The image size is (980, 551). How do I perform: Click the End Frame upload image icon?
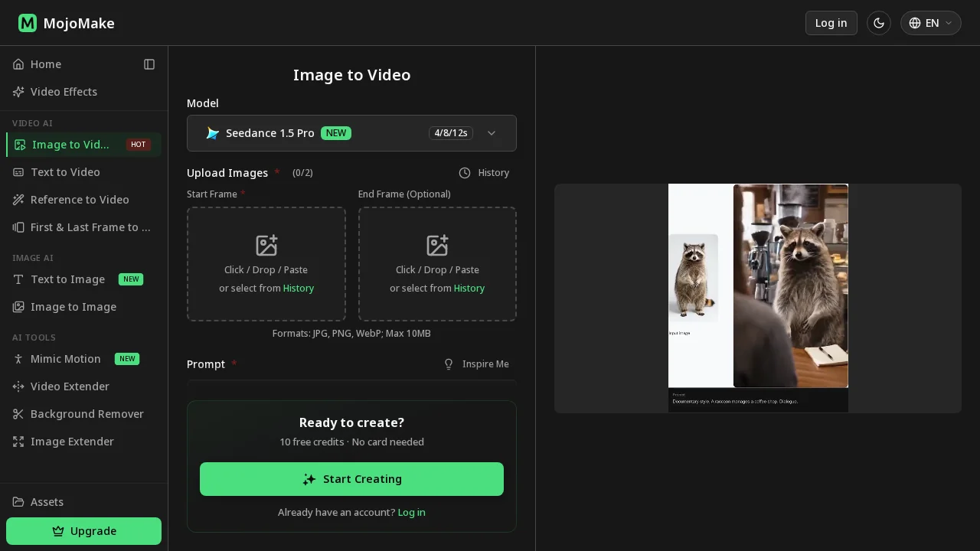tap(437, 246)
